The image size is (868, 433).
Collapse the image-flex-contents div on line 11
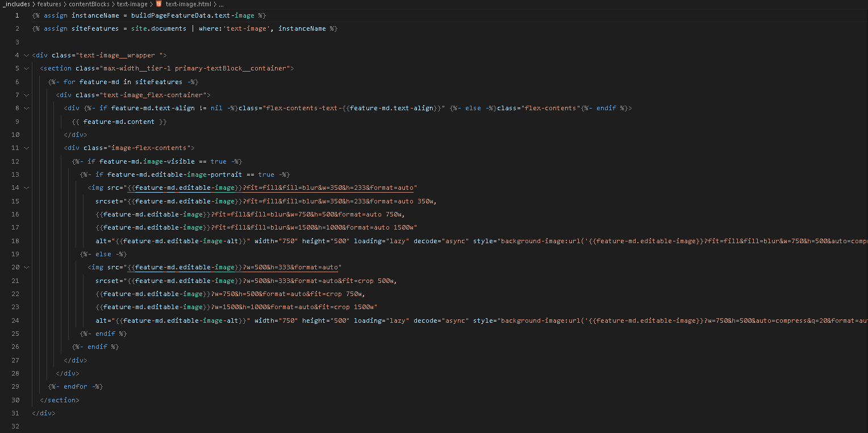[26, 148]
